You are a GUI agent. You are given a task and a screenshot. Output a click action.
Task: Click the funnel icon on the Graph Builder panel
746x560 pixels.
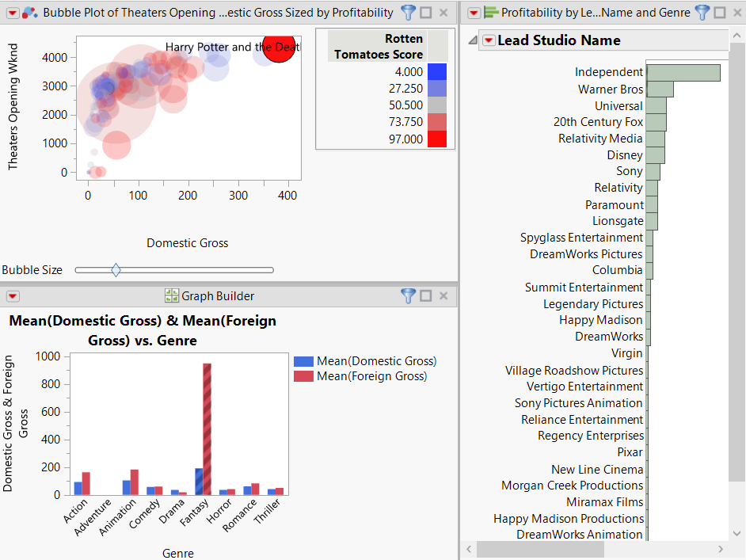point(408,296)
